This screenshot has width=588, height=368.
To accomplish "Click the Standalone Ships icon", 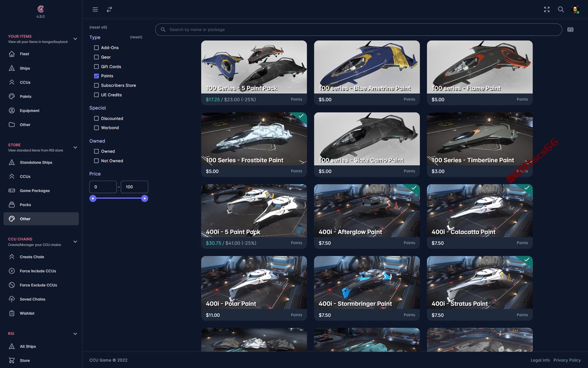I will tap(12, 162).
